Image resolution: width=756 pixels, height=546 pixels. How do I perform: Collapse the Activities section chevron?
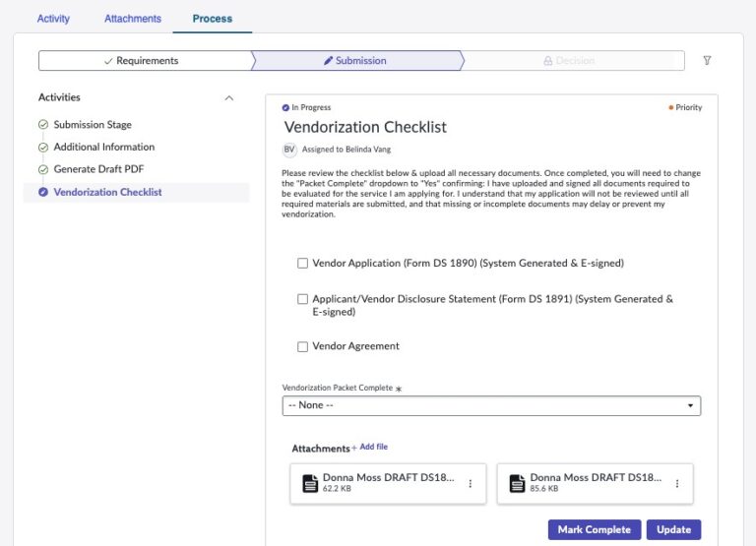tap(229, 97)
